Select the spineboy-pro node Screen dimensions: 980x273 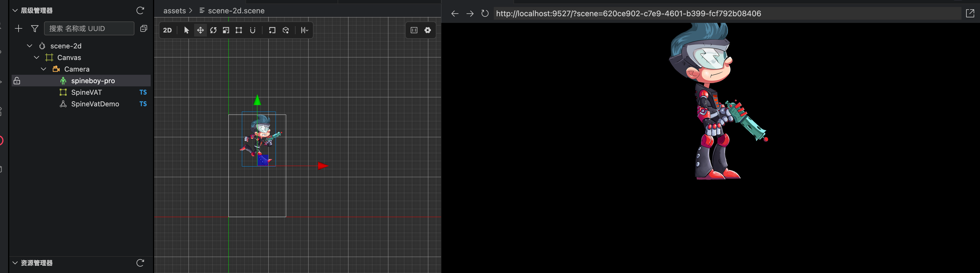pyautogui.click(x=93, y=81)
